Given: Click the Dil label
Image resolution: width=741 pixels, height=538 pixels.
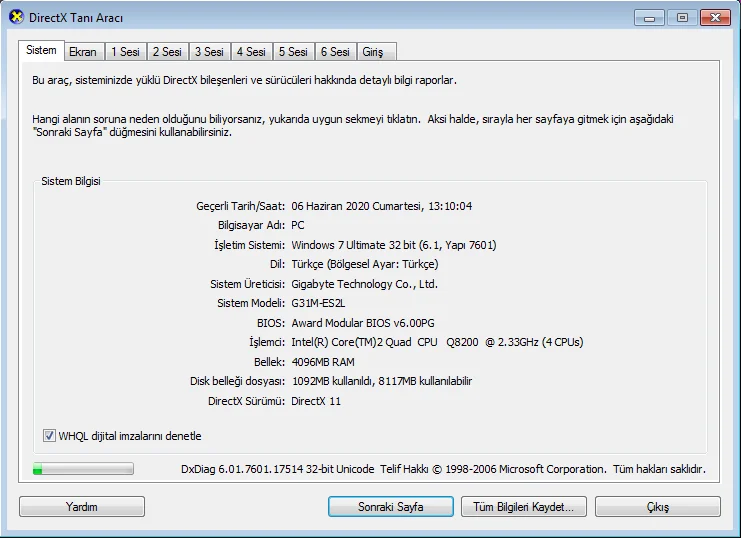Looking at the screenshot, I should point(277,264).
